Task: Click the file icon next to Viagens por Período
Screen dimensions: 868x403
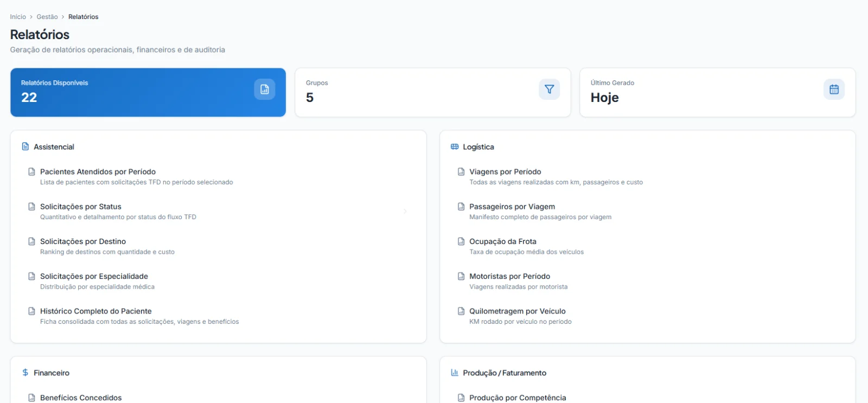Action: coord(461,171)
